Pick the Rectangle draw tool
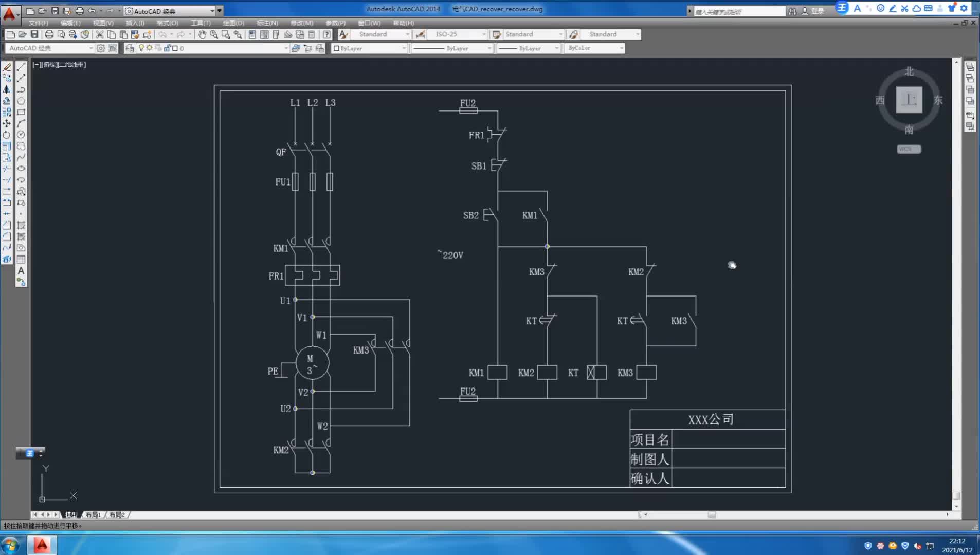Screen dimensions: 980x555 coord(21,112)
